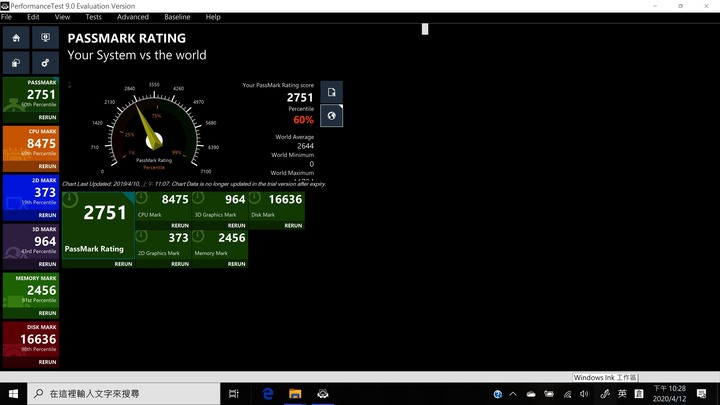Click RERUN under 3D Graphics Mark 964 tile
The height and width of the screenshot is (405, 720).
pyautogui.click(x=236, y=226)
